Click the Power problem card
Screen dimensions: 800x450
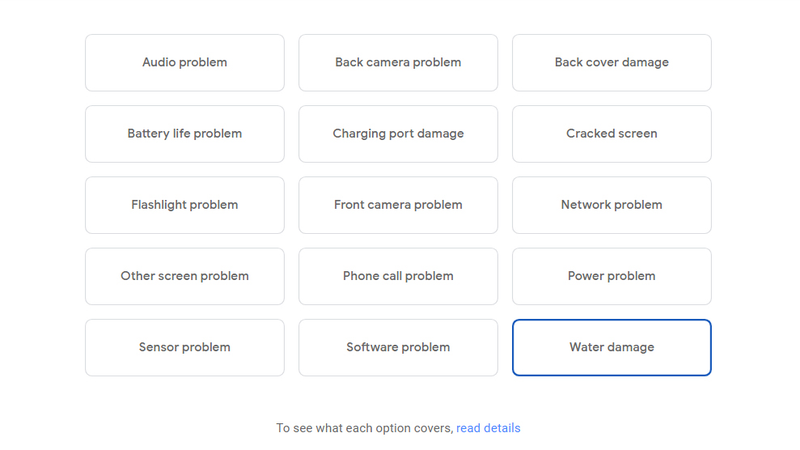click(612, 276)
